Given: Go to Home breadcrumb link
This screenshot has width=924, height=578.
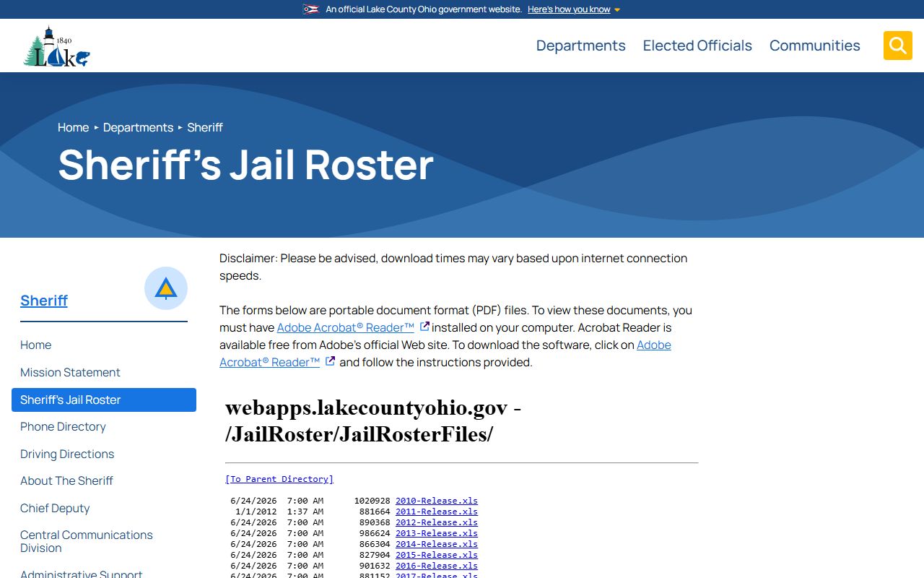Looking at the screenshot, I should (73, 127).
